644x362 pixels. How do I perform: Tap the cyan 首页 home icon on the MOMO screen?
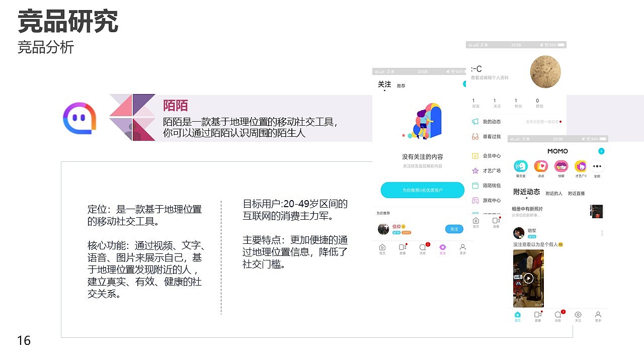point(518,316)
